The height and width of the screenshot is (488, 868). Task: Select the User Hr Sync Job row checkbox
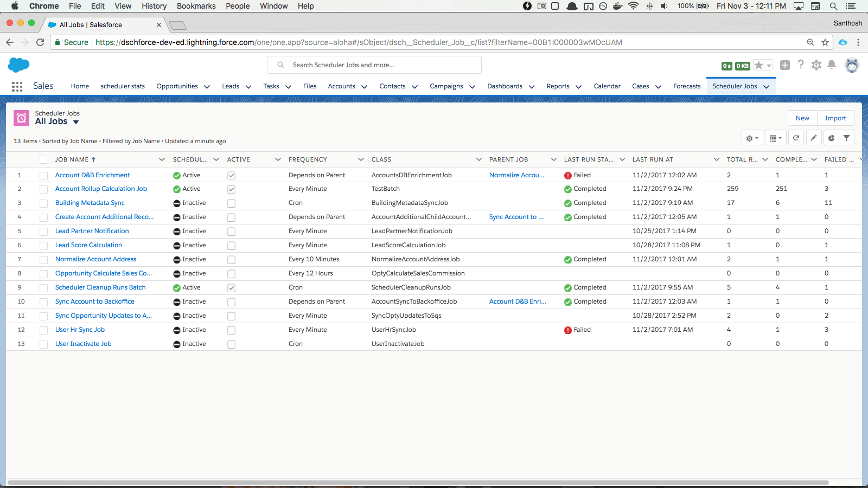pyautogui.click(x=43, y=330)
